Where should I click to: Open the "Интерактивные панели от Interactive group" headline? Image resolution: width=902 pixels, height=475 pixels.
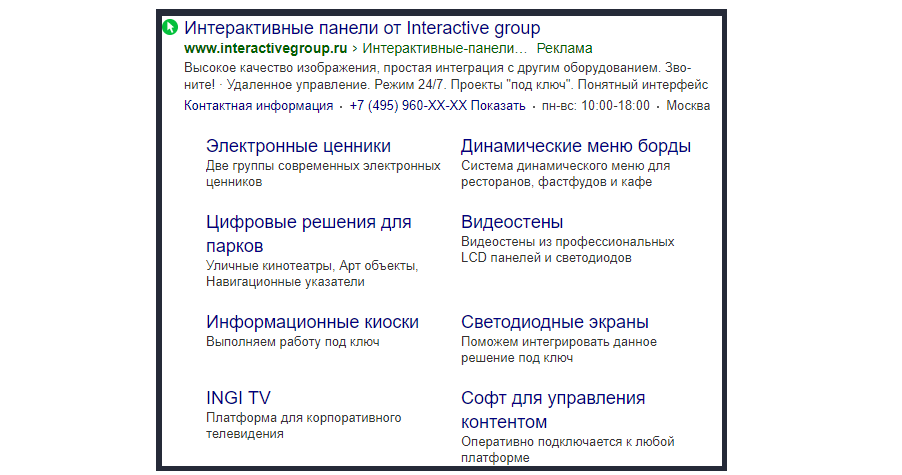[x=362, y=28]
